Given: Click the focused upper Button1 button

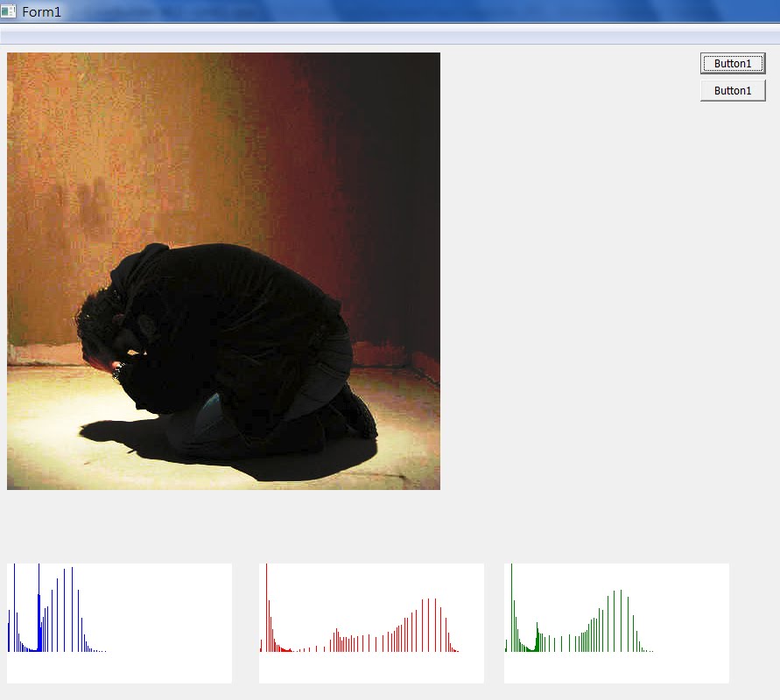Looking at the screenshot, I should 733,64.
